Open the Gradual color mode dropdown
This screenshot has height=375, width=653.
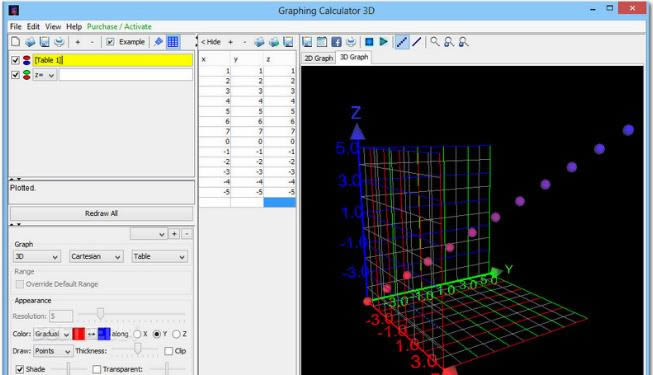click(52, 334)
